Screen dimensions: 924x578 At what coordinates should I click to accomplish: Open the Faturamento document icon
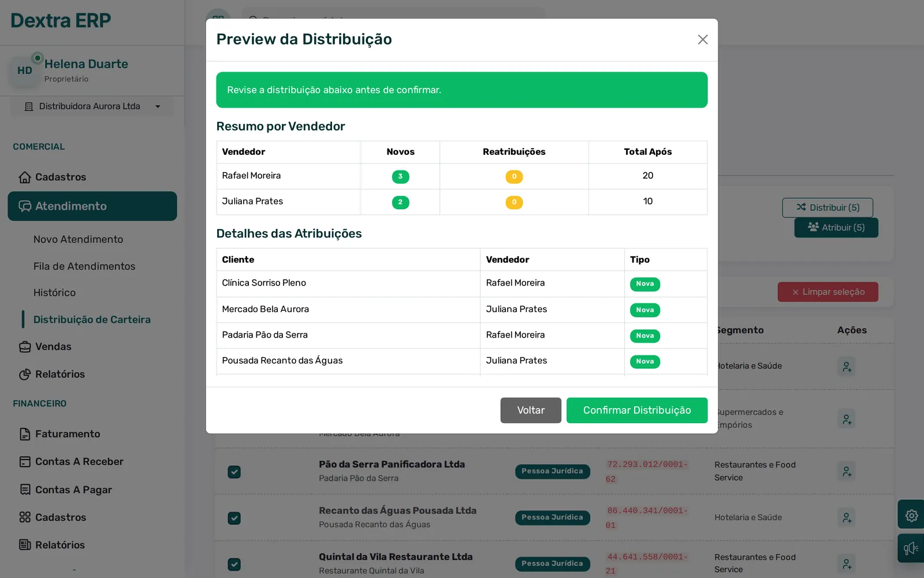pyautogui.click(x=25, y=434)
